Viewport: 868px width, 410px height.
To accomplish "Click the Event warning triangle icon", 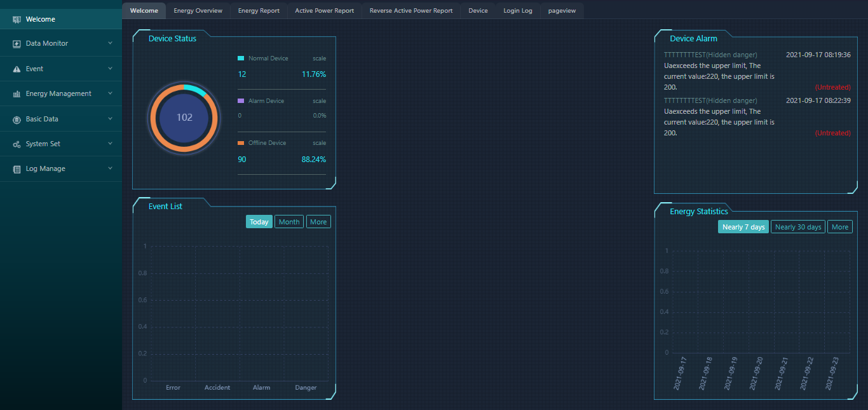I will click(x=17, y=69).
